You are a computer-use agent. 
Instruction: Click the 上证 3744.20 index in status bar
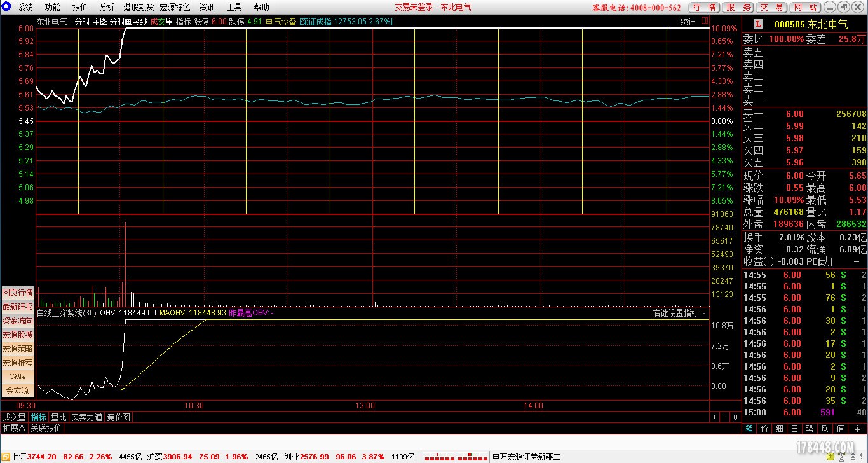click(x=34, y=457)
